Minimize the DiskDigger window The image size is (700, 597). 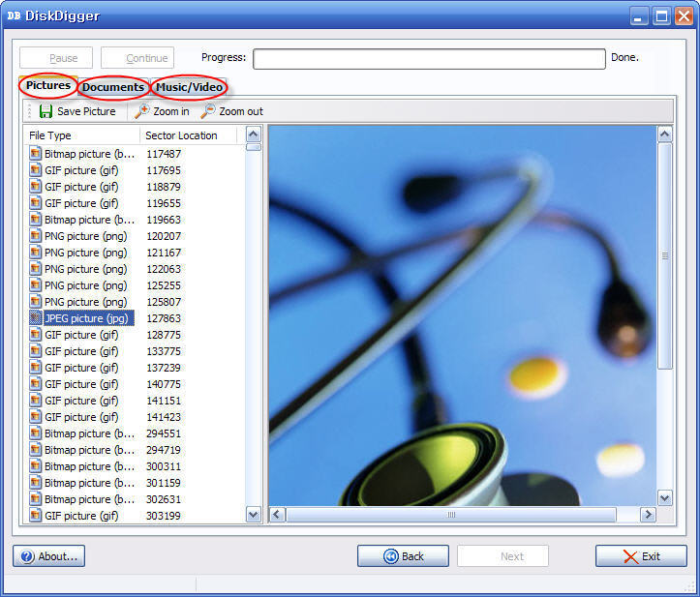[x=639, y=16]
